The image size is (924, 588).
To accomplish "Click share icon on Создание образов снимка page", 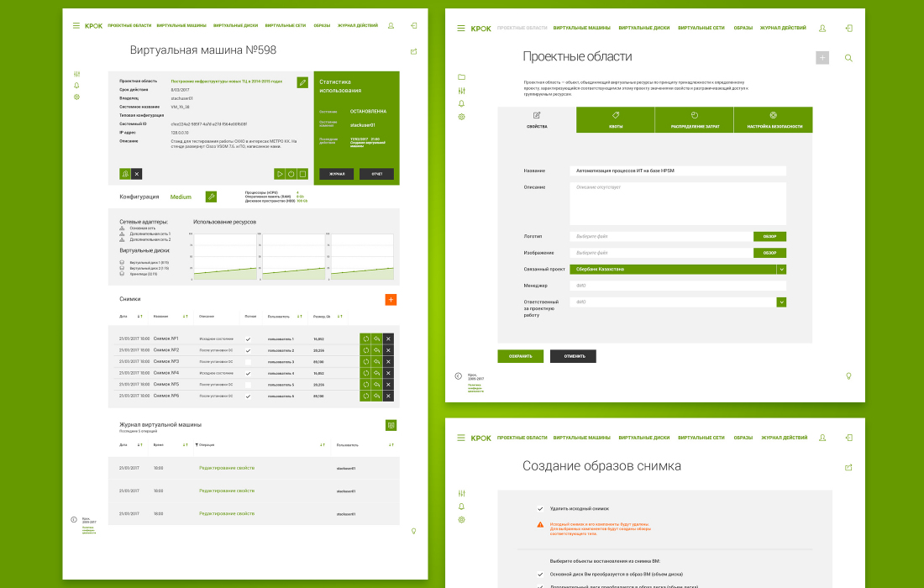I will point(848,467).
